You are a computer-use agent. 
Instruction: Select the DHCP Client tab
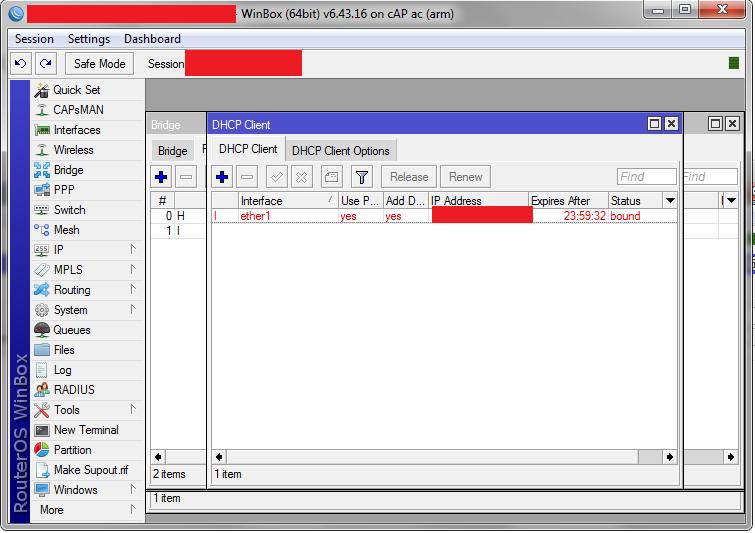[x=248, y=149]
